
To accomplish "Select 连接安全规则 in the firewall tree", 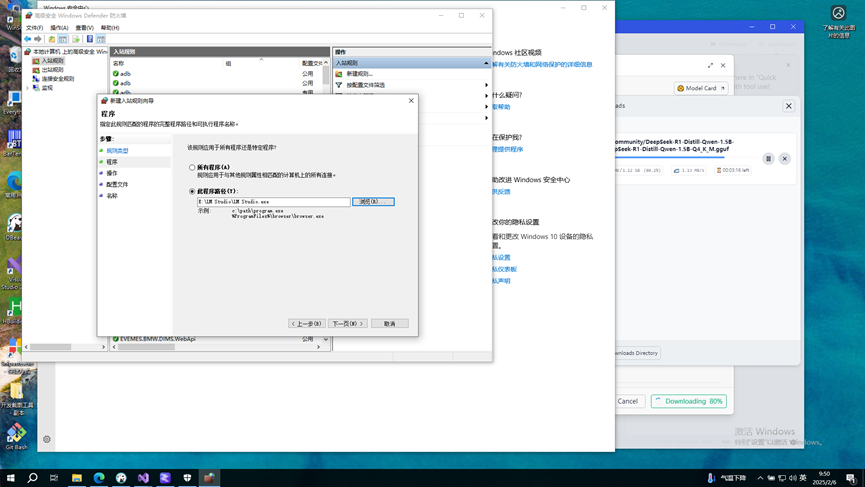I will tap(57, 79).
